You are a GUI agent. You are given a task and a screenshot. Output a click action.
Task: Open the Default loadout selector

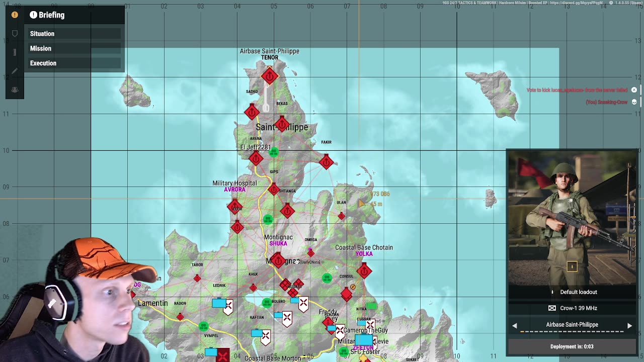coord(572,292)
